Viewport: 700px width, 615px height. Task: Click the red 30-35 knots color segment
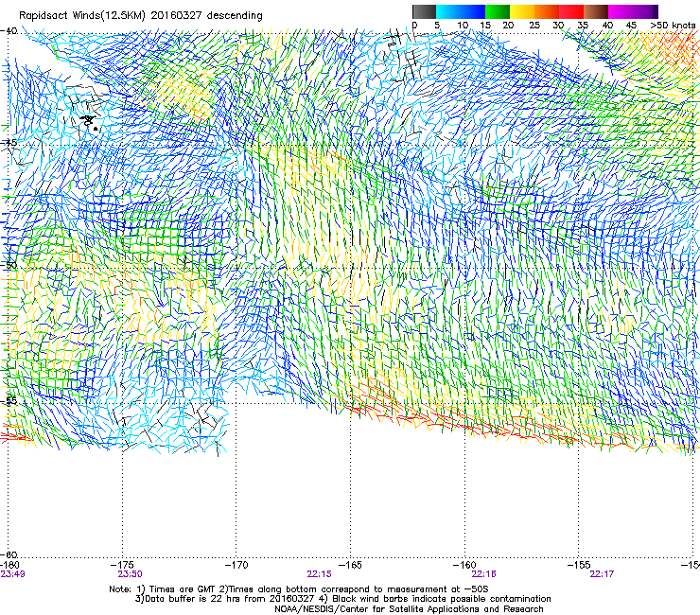click(x=571, y=11)
